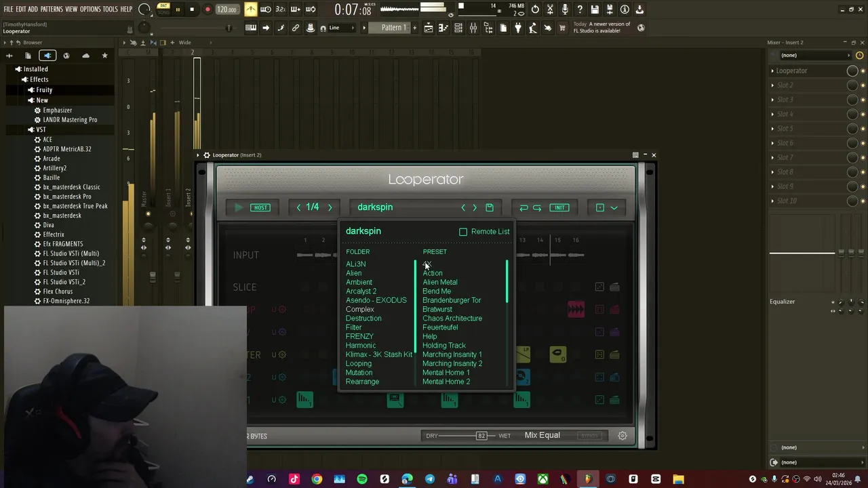Pause playback in the transport bar
The image size is (868, 488).
(x=178, y=9)
